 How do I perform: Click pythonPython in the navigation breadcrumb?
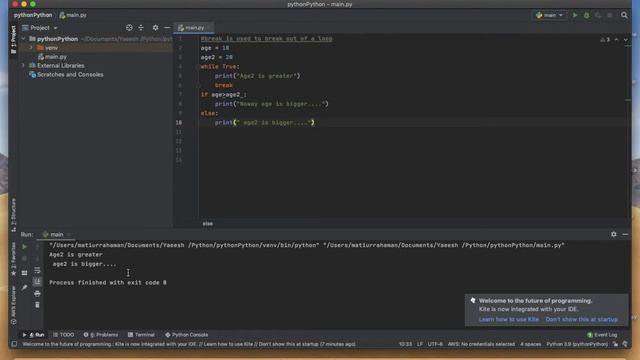coord(33,15)
